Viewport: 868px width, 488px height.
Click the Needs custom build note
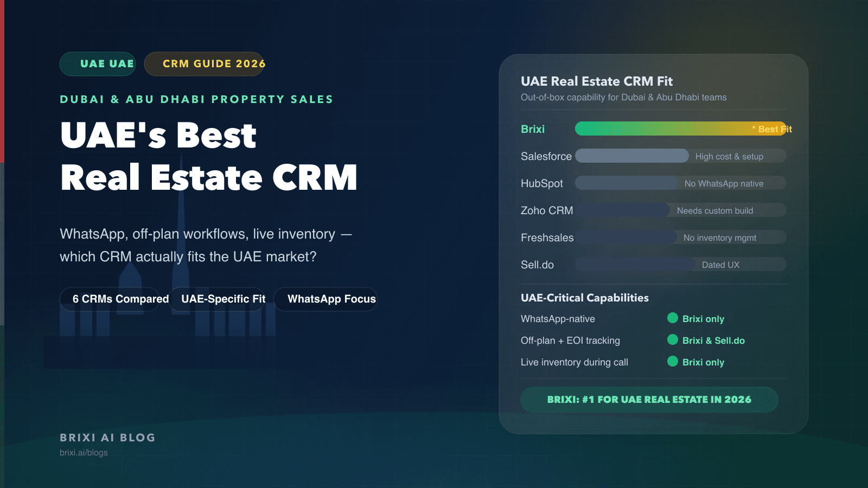point(715,210)
